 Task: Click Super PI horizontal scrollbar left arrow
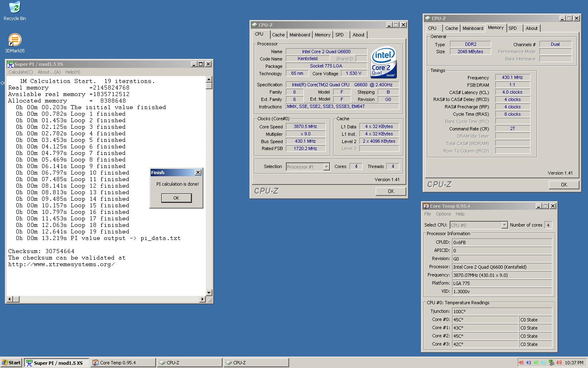(x=10, y=299)
